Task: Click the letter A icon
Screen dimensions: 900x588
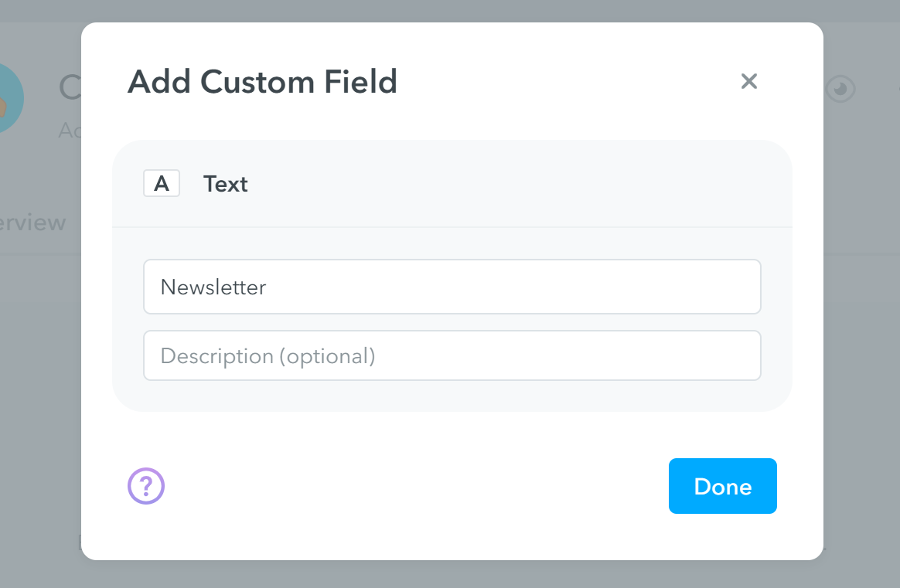Action: pos(162,183)
